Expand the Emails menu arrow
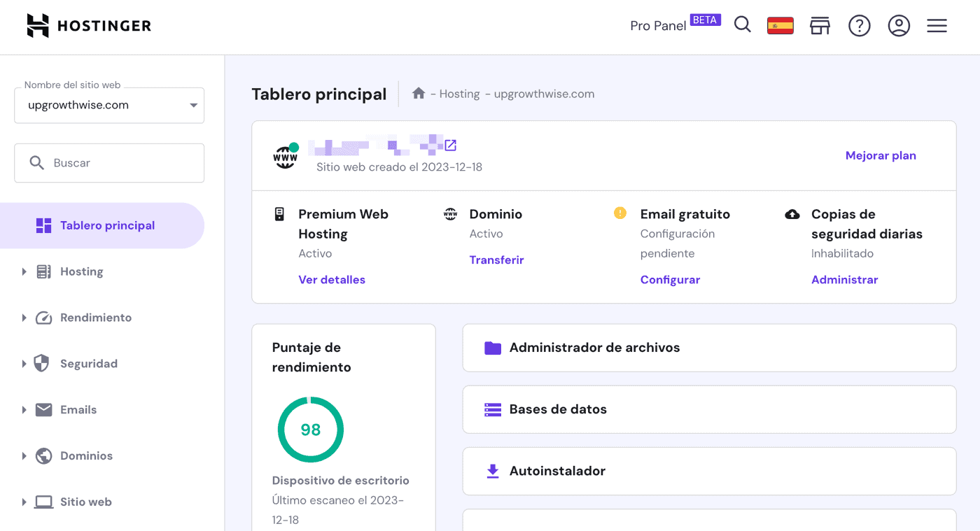Viewport: 980px width, 531px height. 24,410
